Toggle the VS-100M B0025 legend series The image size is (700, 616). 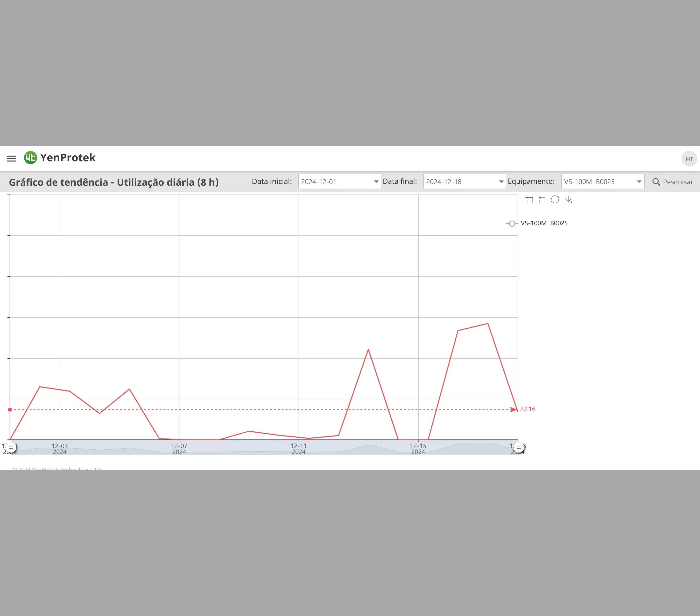pyautogui.click(x=537, y=223)
